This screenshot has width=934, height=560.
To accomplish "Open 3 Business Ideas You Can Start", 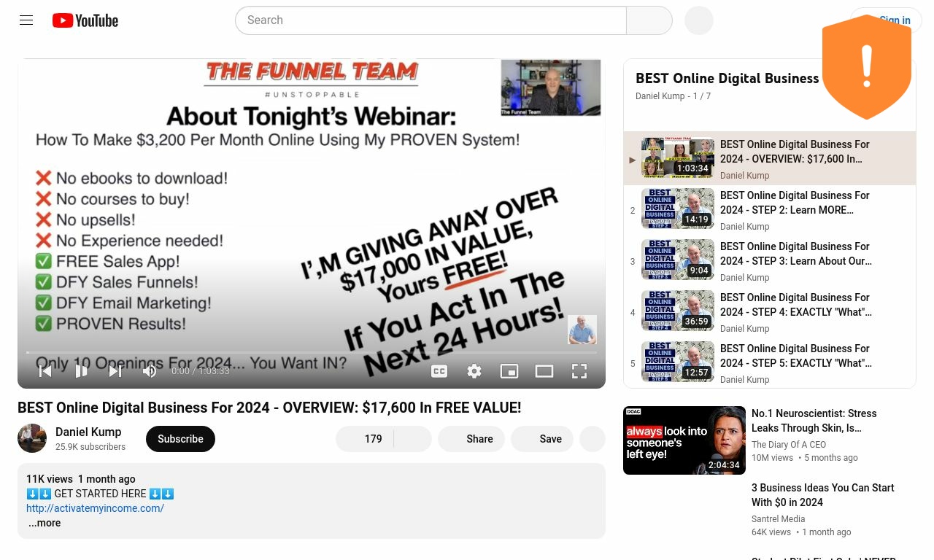I will [x=822, y=495].
